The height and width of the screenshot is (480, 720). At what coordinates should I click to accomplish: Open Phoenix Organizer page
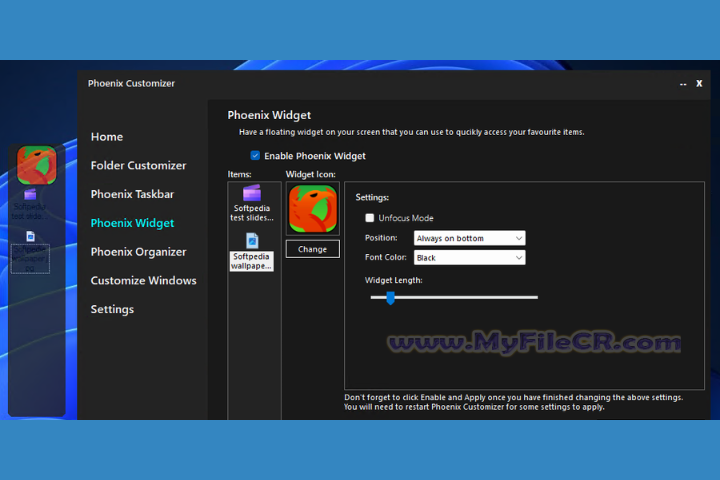[138, 252]
